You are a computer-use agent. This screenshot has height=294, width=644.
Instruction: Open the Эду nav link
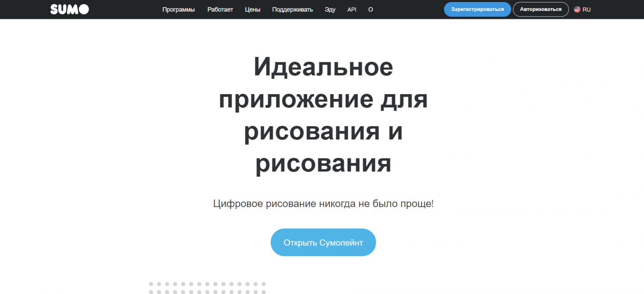pyautogui.click(x=330, y=10)
